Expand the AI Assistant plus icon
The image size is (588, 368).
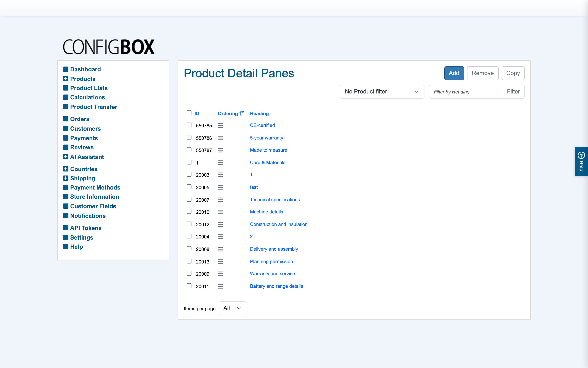pyautogui.click(x=66, y=157)
